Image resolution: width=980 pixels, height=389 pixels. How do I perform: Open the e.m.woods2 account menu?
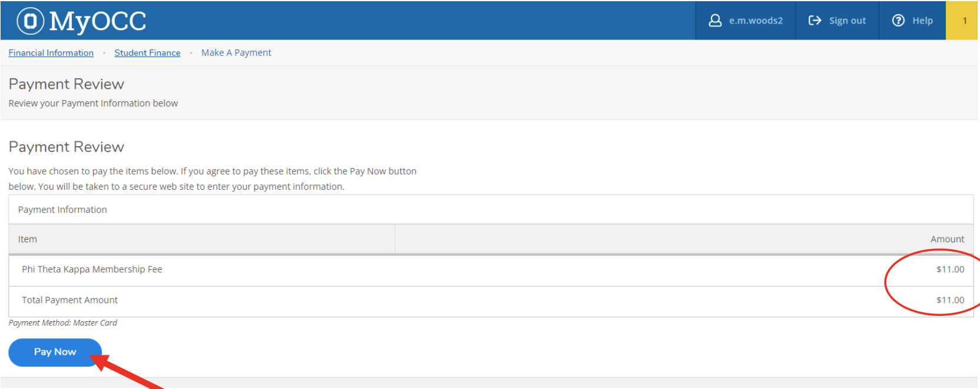(756, 21)
